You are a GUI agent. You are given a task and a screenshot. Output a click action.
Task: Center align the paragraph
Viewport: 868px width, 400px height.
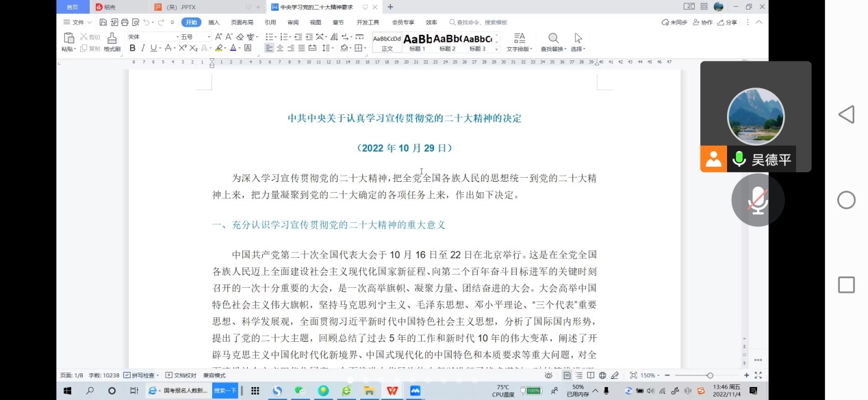click(x=280, y=49)
